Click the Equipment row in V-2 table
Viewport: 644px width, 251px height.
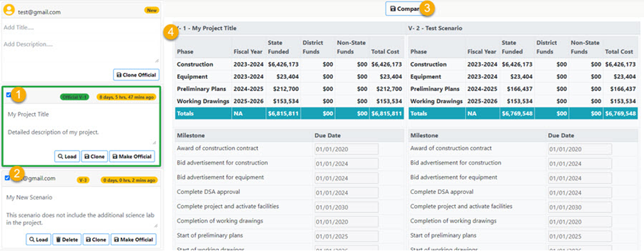pyautogui.click(x=523, y=77)
